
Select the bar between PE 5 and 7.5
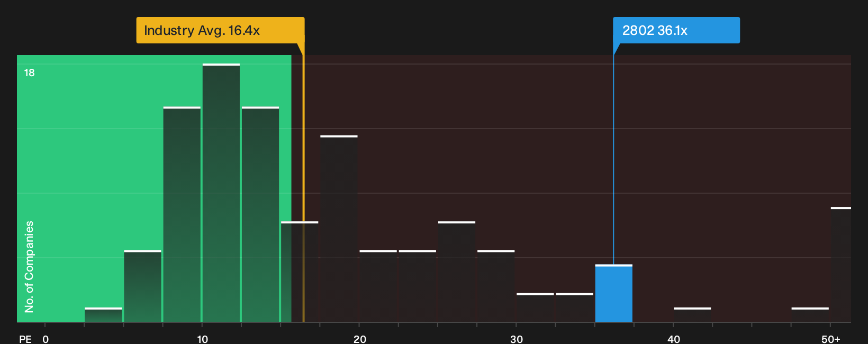pos(142,286)
